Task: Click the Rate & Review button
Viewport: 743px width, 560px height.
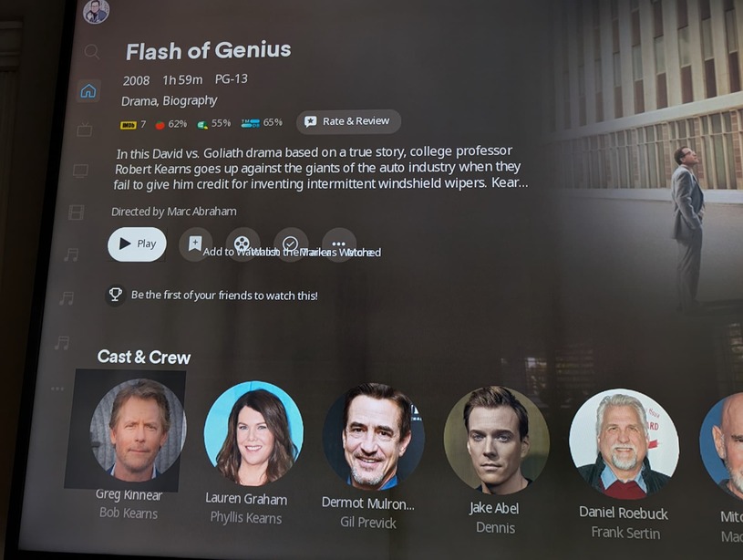Action: tap(349, 122)
